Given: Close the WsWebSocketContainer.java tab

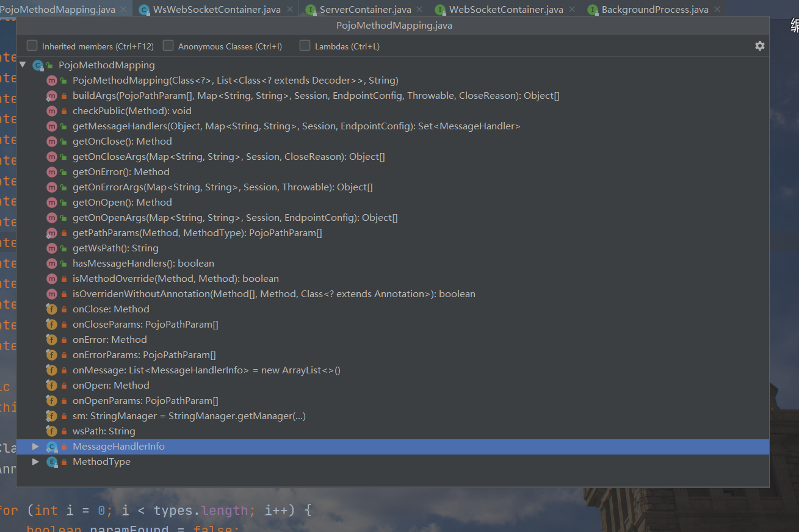Looking at the screenshot, I should click(290, 10).
